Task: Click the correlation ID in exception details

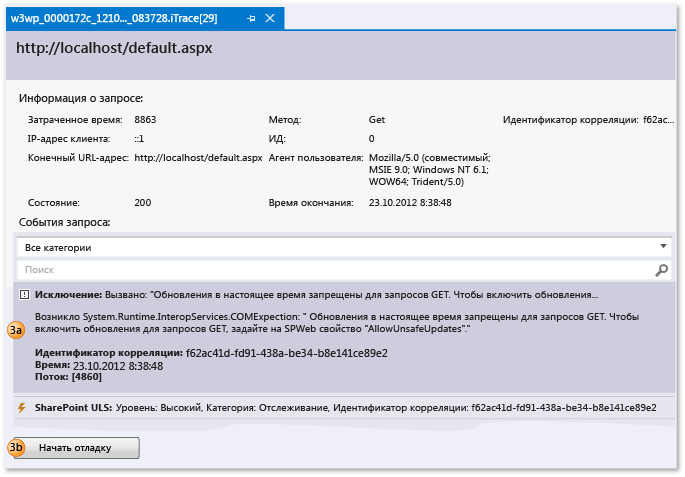Action: click(x=287, y=353)
